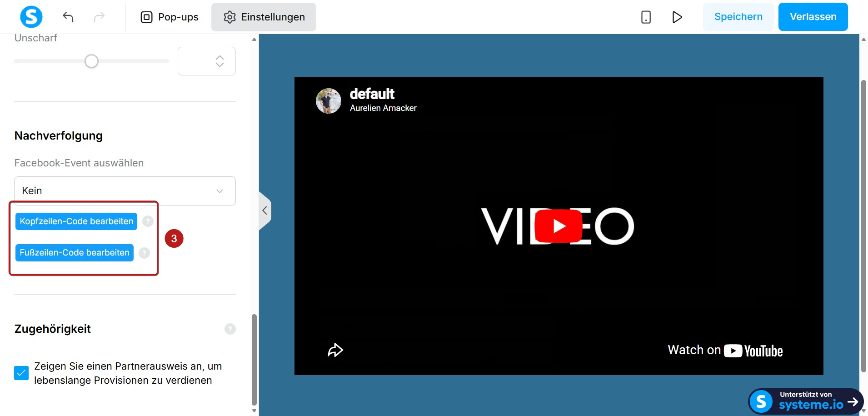Screen dimensions: 868x416
Task: Click the Verlassen button
Action: 813,17
